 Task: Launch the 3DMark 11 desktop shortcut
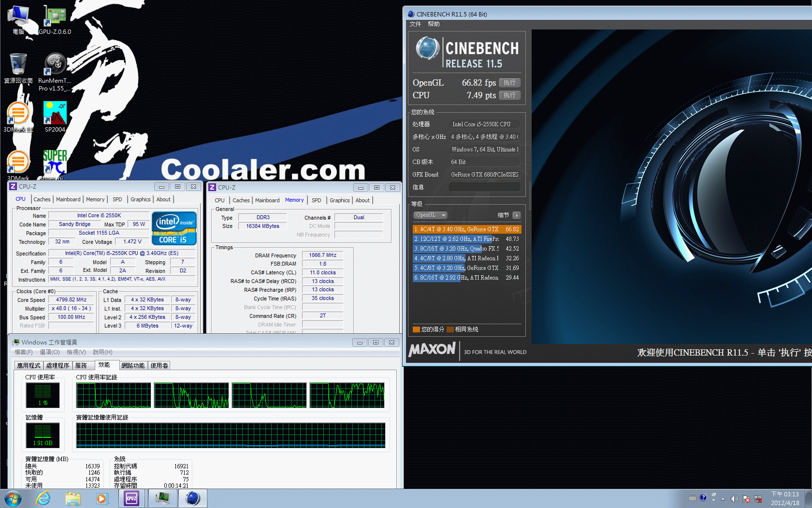(18, 117)
